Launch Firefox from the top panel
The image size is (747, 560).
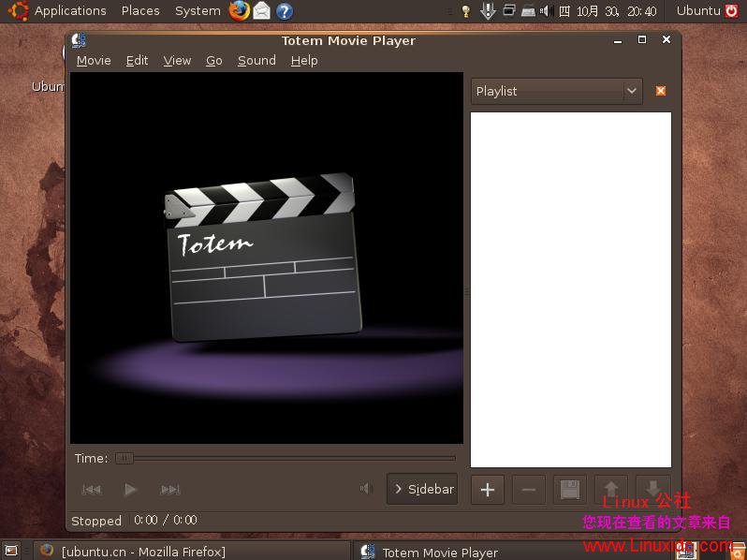(239, 10)
